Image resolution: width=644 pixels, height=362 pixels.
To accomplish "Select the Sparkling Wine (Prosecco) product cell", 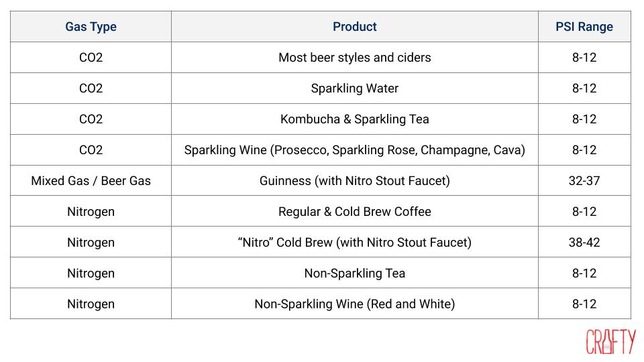I will tap(354, 150).
